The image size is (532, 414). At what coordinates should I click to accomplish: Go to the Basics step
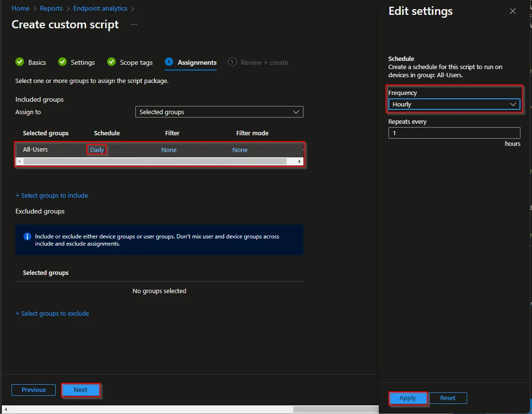pos(37,62)
